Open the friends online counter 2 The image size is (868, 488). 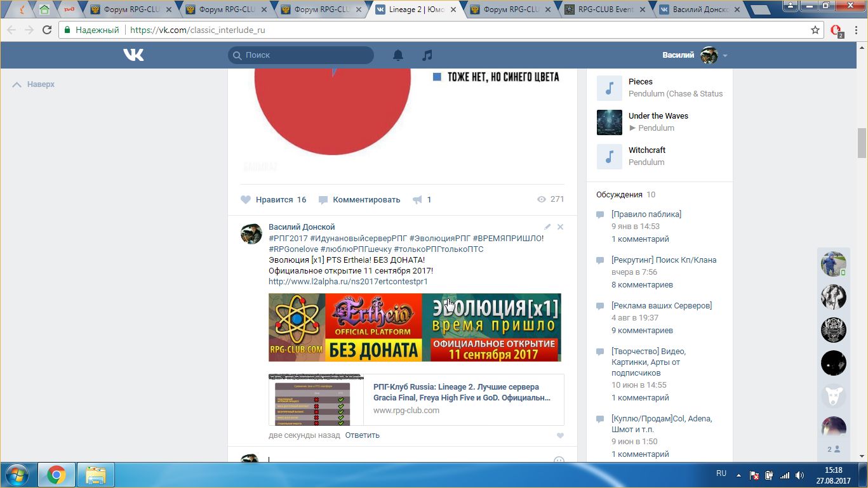tap(833, 449)
